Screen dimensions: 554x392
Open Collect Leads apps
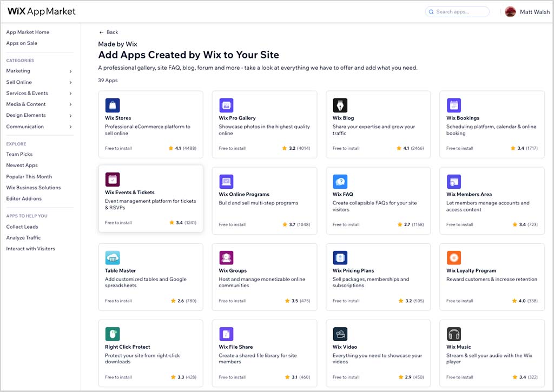pos(22,227)
